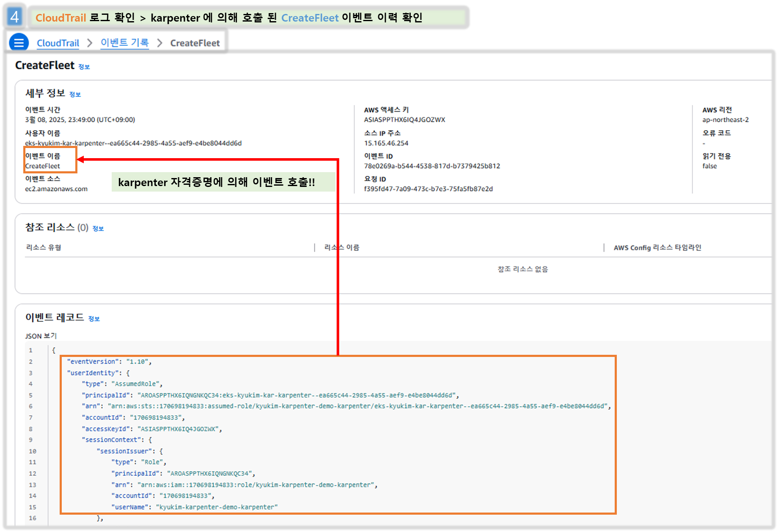Click principalId line 5 in JSON
Viewport: 778px width, 532px height.
pos(270,395)
